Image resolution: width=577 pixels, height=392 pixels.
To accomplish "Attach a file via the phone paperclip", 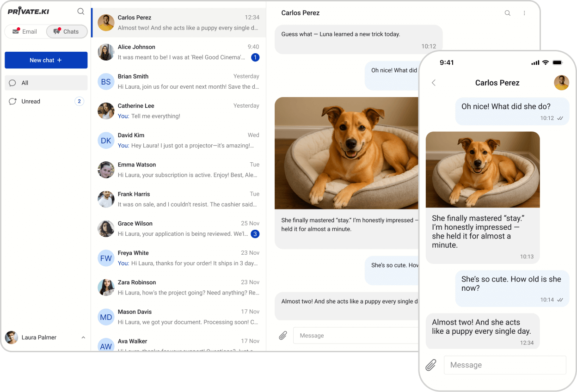I will (x=430, y=365).
